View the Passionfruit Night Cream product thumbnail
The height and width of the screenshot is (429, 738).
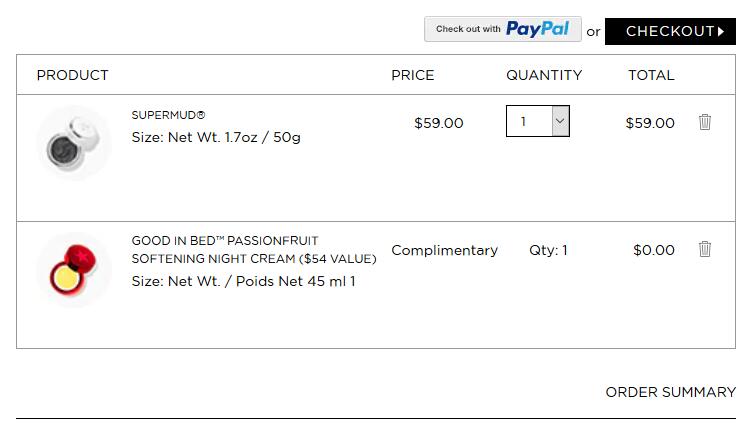coord(74,270)
